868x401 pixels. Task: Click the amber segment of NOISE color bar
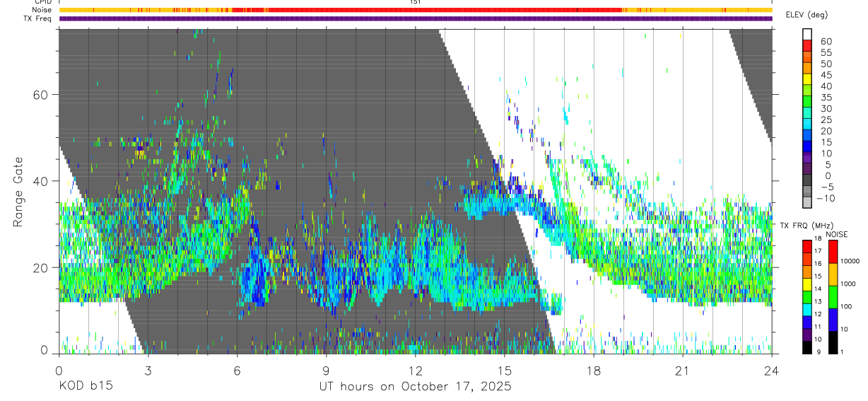[833, 274]
